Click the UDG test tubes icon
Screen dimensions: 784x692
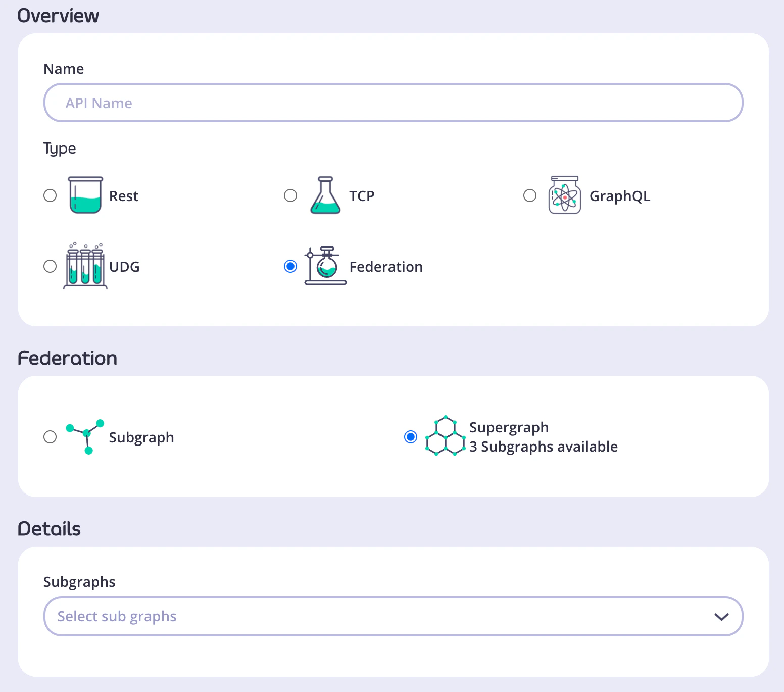85,266
